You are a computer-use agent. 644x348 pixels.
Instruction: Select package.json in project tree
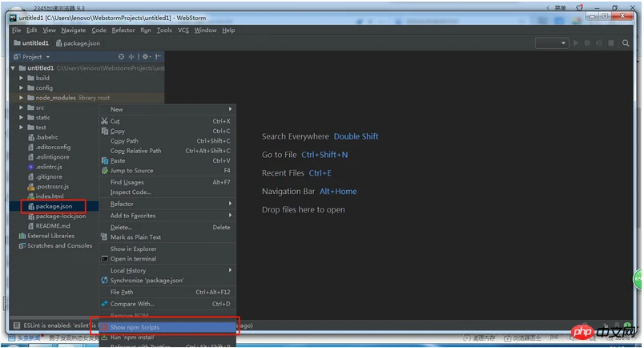(x=50, y=206)
